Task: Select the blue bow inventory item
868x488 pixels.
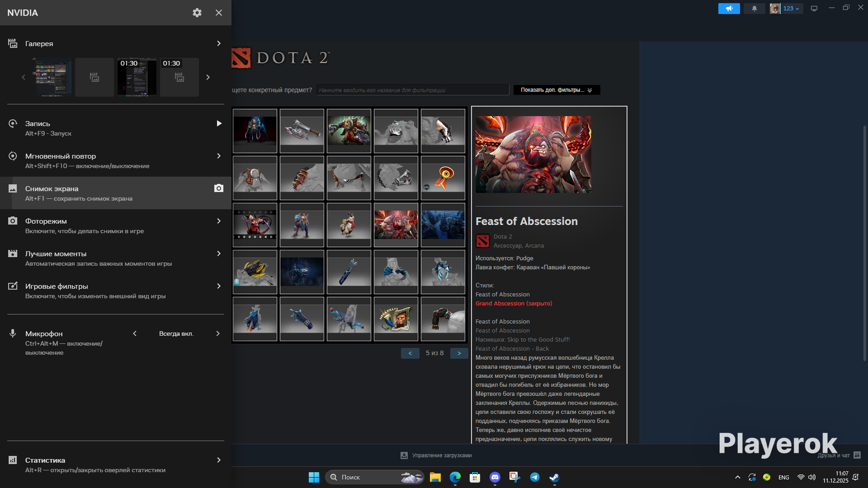Action: click(349, 319)
